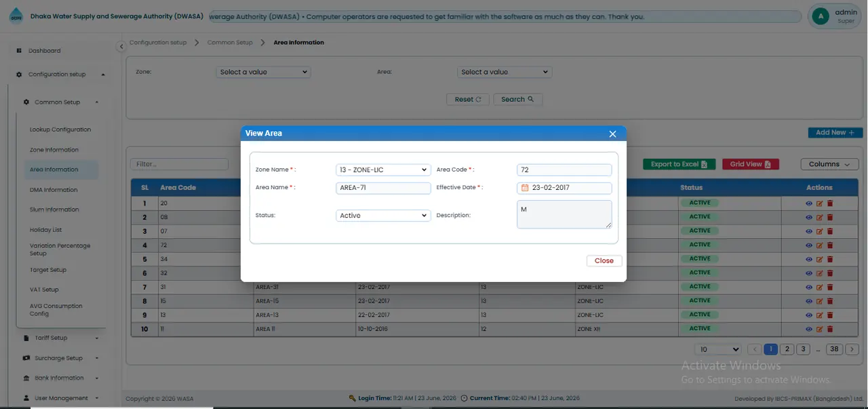Screen dimensions: 868x409
Task: Click the delete trash icon for row 6
Action: [x=830, y=273]
